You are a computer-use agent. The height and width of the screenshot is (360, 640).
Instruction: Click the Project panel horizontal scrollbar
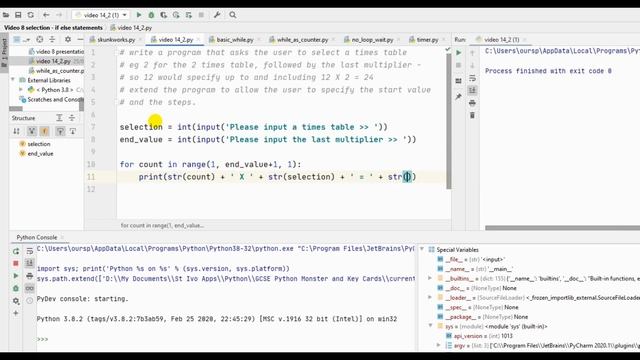[16, 109]
